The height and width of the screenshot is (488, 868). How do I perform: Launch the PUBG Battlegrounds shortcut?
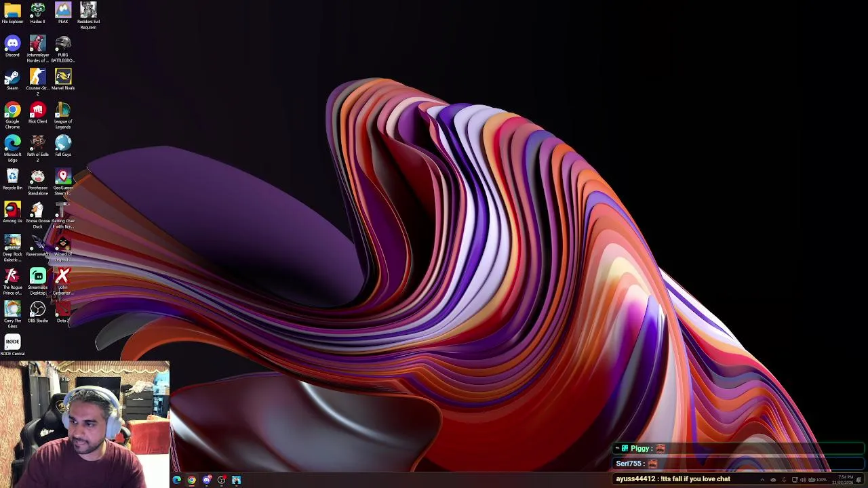click(63, 49)
